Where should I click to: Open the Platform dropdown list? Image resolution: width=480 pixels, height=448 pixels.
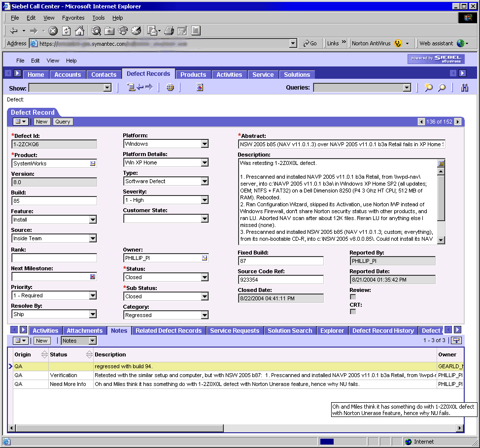[205, 144]
